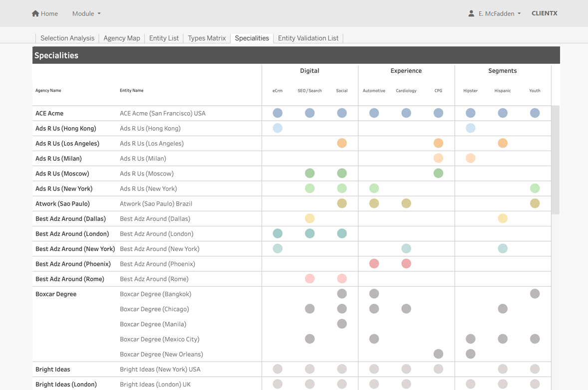Click the Entity Name column header
The width and height of the screenshot is (588, 390).
(x=132, y=90)
